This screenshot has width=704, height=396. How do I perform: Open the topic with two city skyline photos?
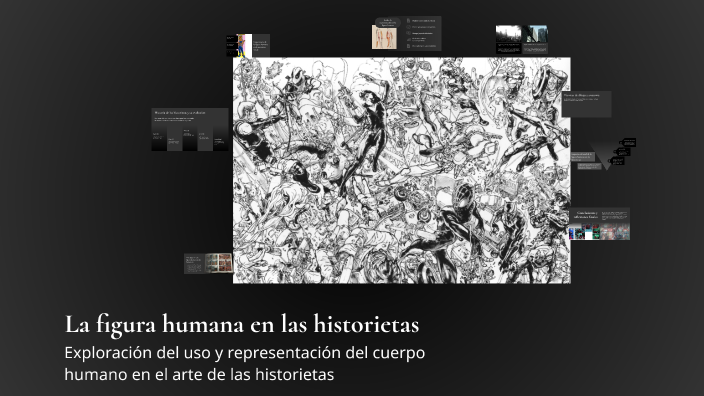522,40
